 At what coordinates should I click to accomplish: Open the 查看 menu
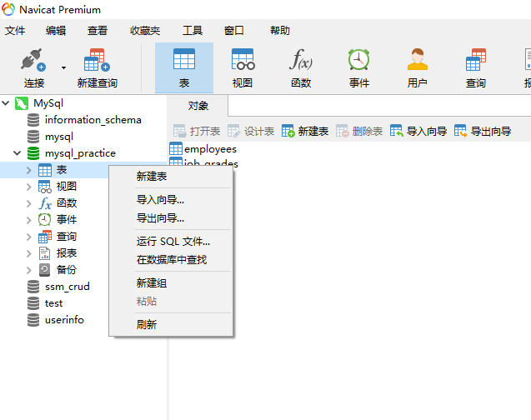click(98, 31)
